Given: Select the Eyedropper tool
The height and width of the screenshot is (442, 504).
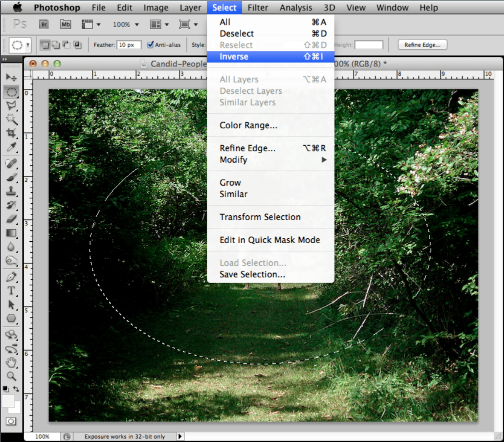Looking at the screenshot, I should [11, 147].
